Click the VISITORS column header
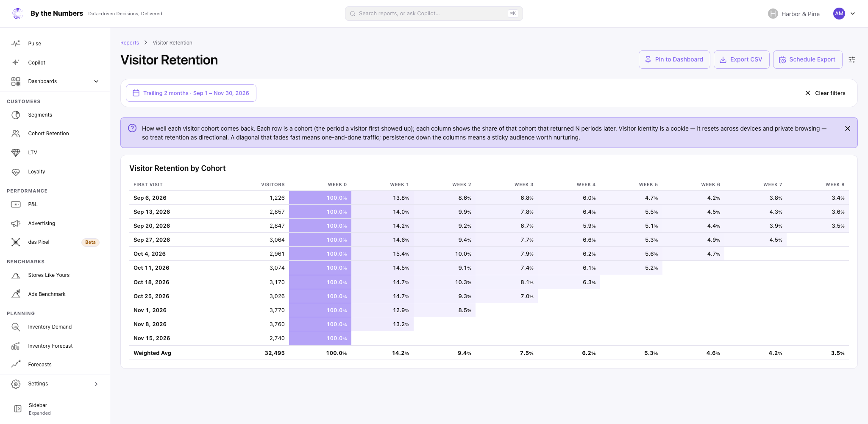 273,184
